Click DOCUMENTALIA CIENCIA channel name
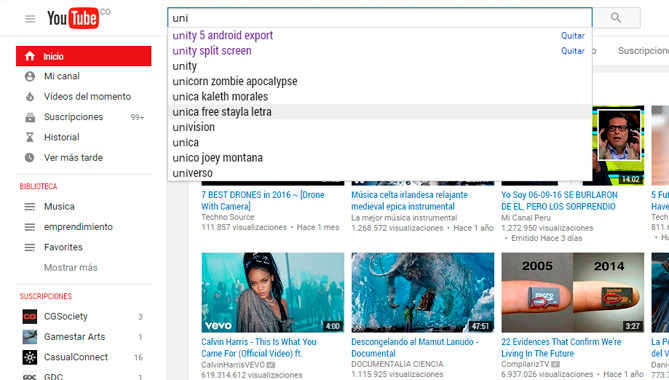 397,364
